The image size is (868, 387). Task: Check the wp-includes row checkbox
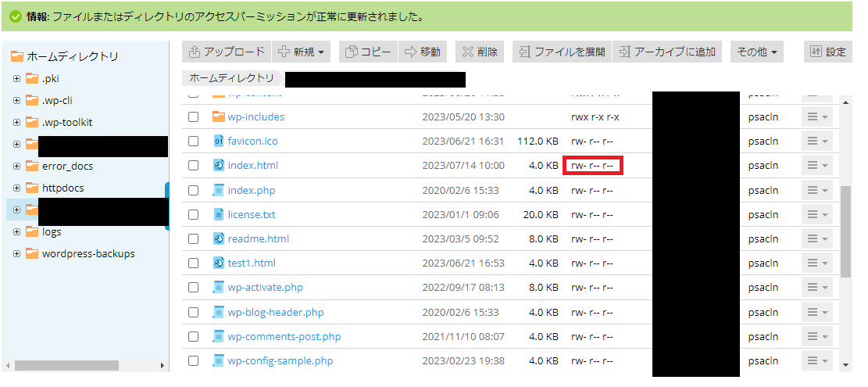pyautogui.click(x=193, y=116)
